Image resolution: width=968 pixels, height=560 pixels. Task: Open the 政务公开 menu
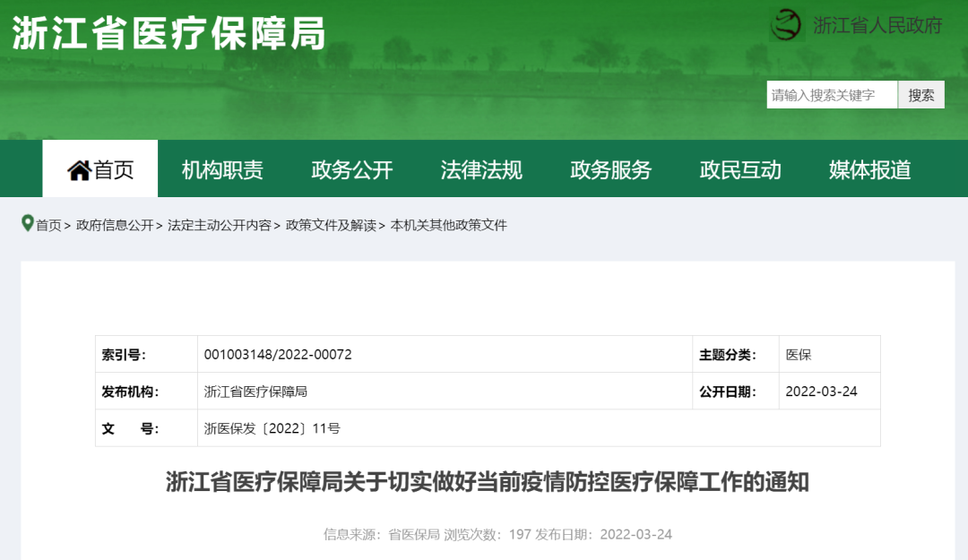(x=352, y=169)
